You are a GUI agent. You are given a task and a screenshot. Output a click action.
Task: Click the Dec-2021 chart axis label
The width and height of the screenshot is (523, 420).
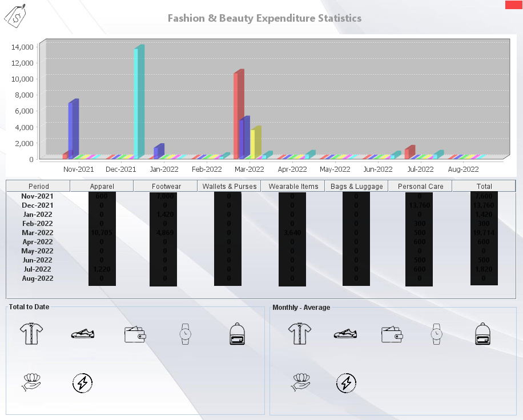coord(120,169)
